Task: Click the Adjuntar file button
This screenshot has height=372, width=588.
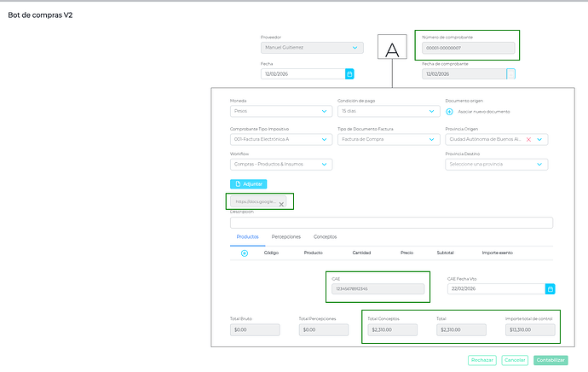Action: pos(248,183)
